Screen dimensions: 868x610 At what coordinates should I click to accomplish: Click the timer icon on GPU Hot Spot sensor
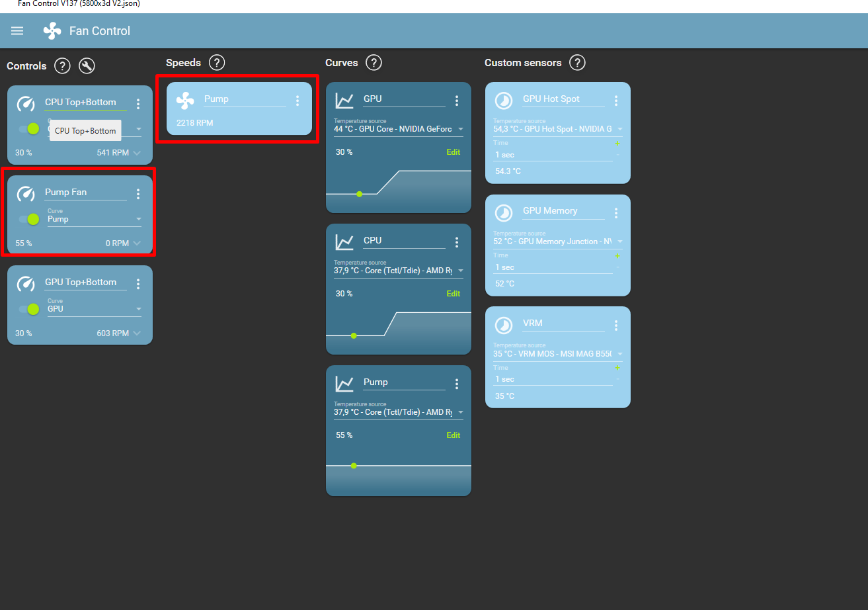click(504, 101)
